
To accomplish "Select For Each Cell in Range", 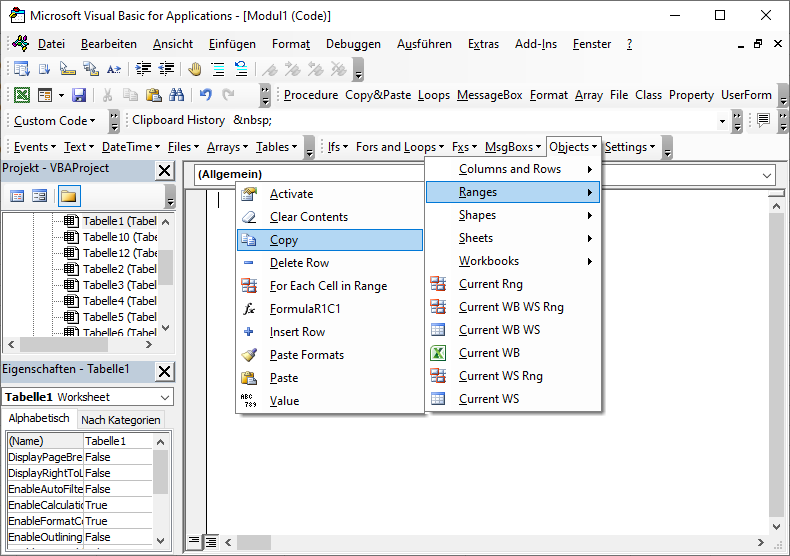I will click(330, 286).
